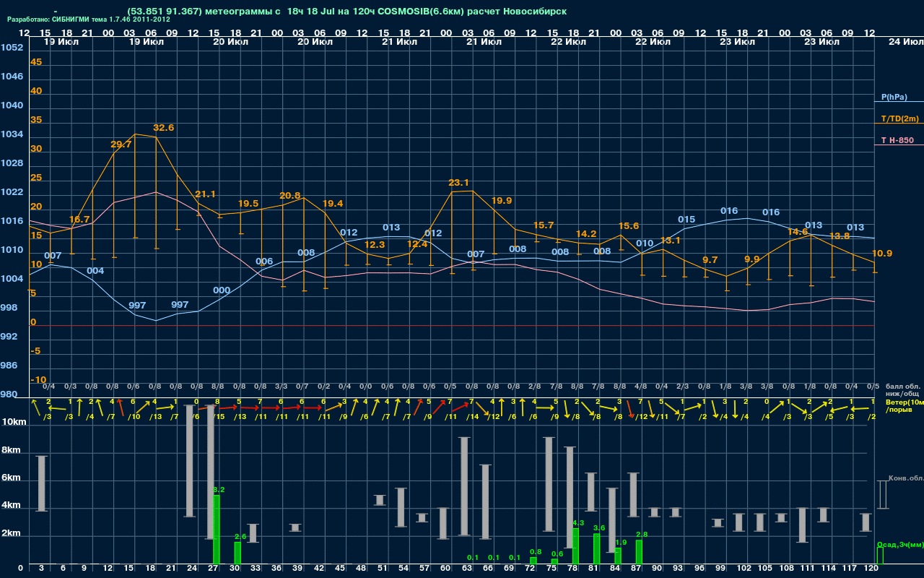Click the temperature value 21.1
The image size is (924, 578).
tap(206, 194)
